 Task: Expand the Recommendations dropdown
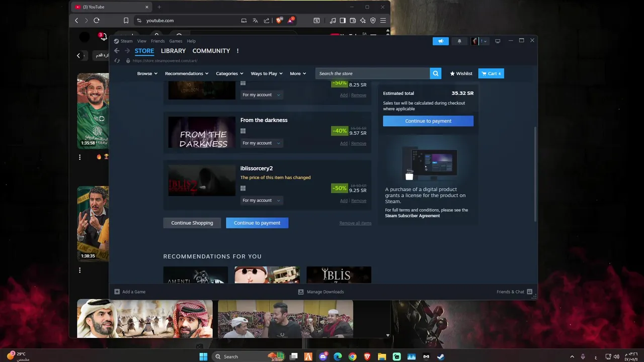[x=187, y=73]
